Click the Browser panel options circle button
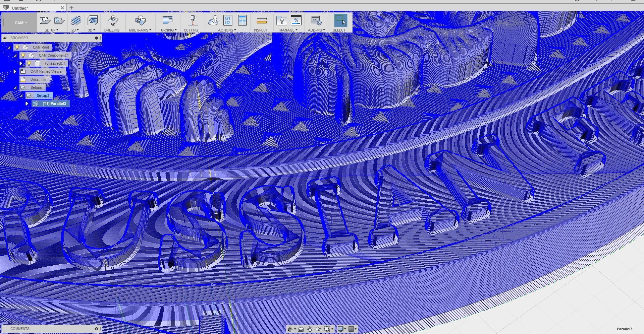The height and width of the screenshot is (334, 644). click(96, 38)
